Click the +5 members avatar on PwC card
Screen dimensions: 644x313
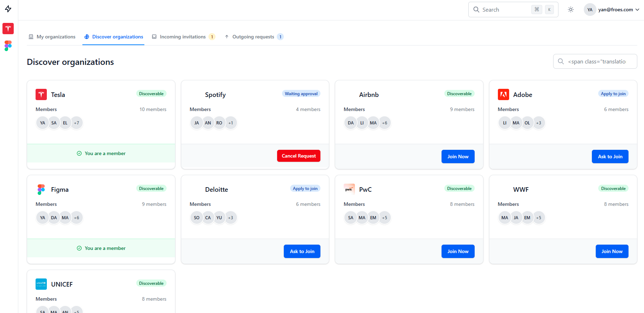384,218
